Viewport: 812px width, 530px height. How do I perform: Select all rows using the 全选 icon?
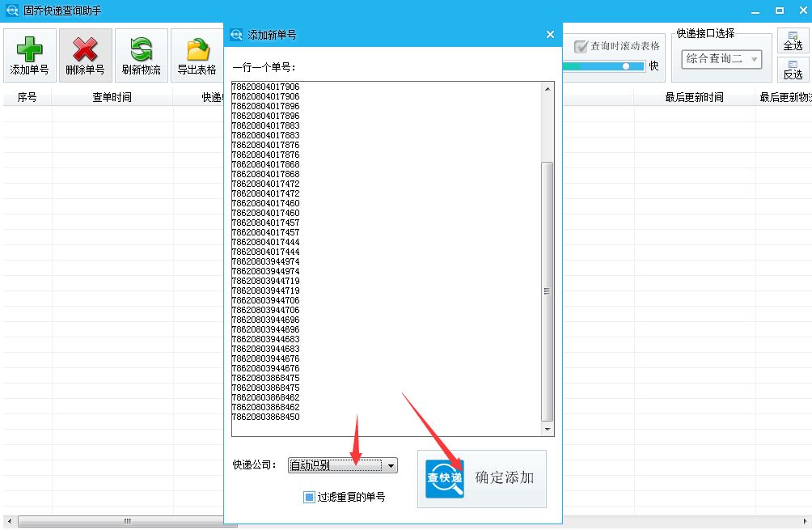pyautogui.click(x=793, y=40)
